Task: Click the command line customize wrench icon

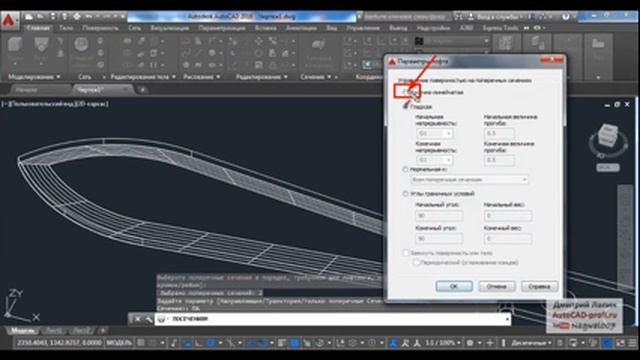Action: 148,319
